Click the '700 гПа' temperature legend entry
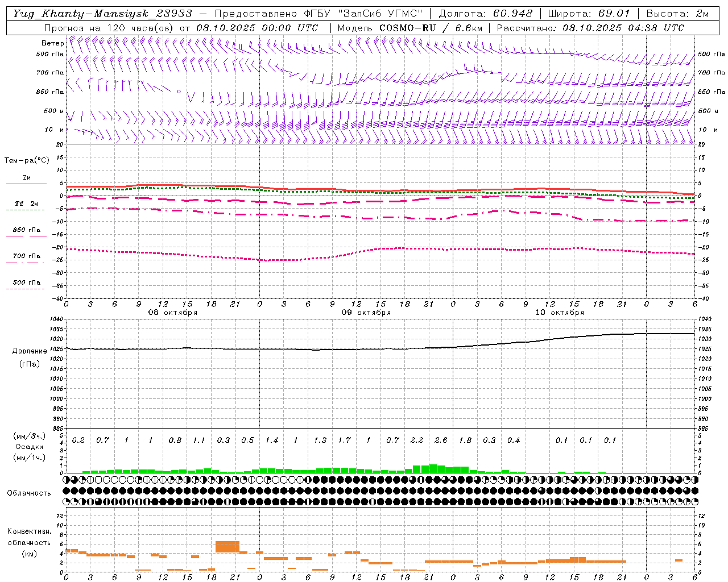Image resolution: width=728 pixels, height=582 pixels. (x=27, y=256)
